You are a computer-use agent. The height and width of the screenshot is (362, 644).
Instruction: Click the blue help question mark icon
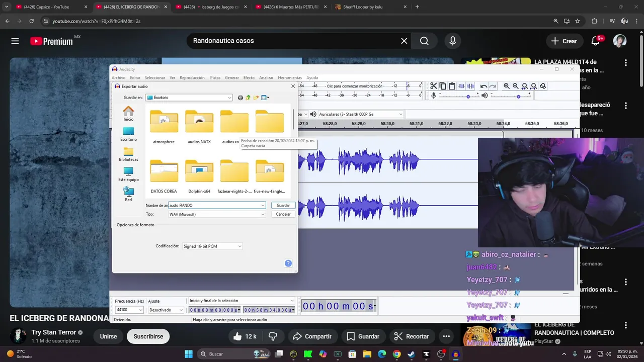pyautogui.click(x=288, y=263)
